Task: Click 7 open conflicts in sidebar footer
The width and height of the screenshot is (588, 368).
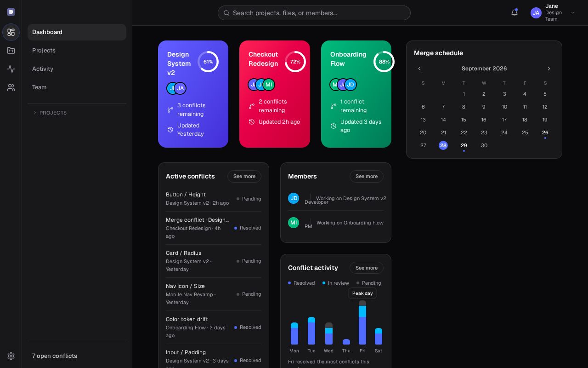Action: [55, 356]
